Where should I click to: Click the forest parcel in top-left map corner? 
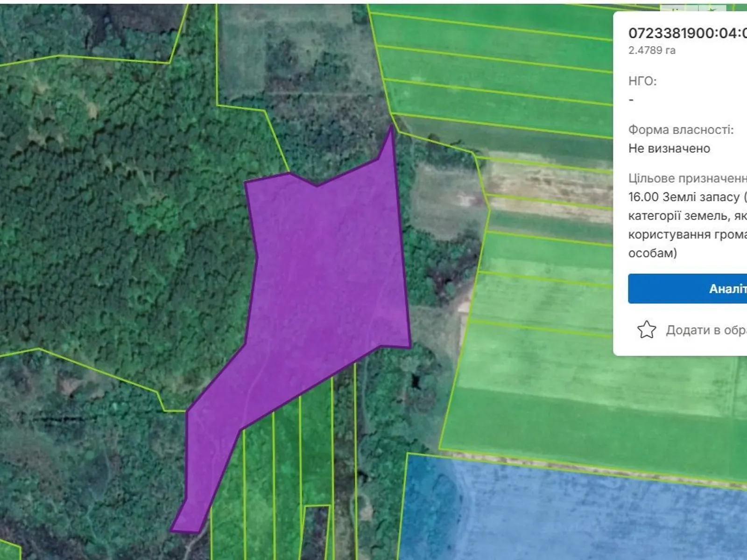93,28
